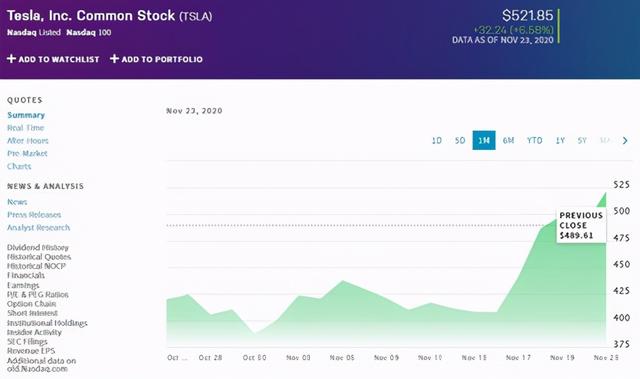This screenshot has width=640, height=379.
Task: Open the After Hours link
Action: coord(27,141)
